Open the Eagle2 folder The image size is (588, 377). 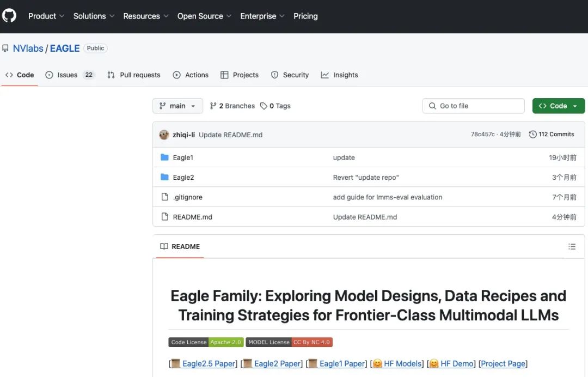pos(183,178)
